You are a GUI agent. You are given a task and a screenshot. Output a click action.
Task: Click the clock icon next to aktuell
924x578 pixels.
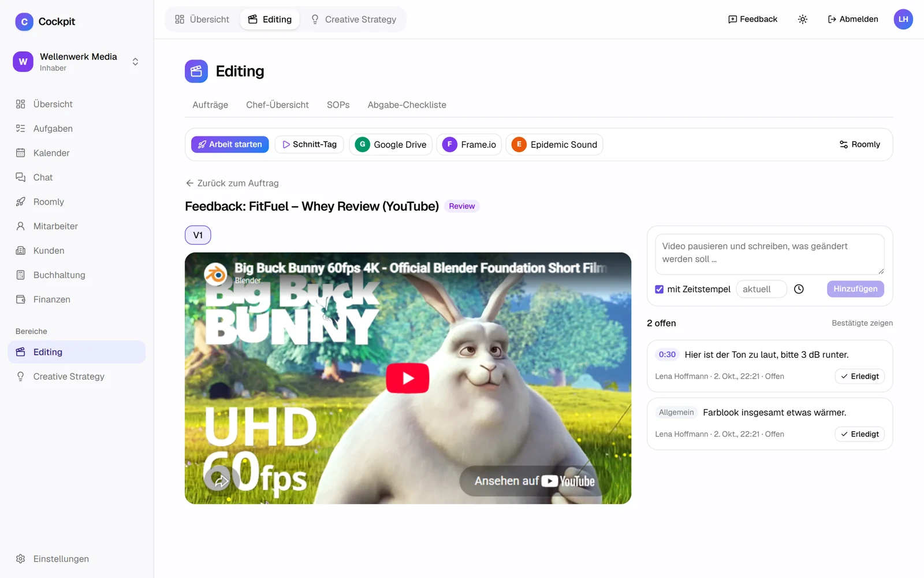point(799,289)
